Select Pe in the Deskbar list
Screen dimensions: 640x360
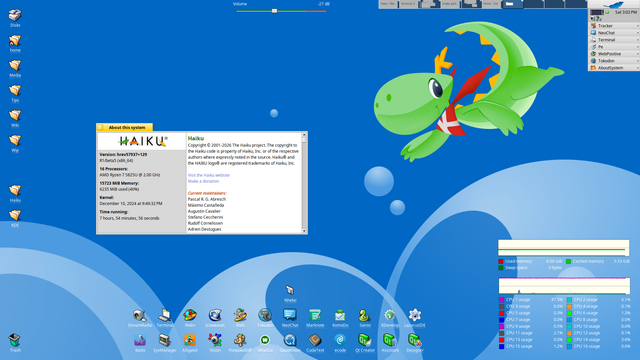[614, 47]
